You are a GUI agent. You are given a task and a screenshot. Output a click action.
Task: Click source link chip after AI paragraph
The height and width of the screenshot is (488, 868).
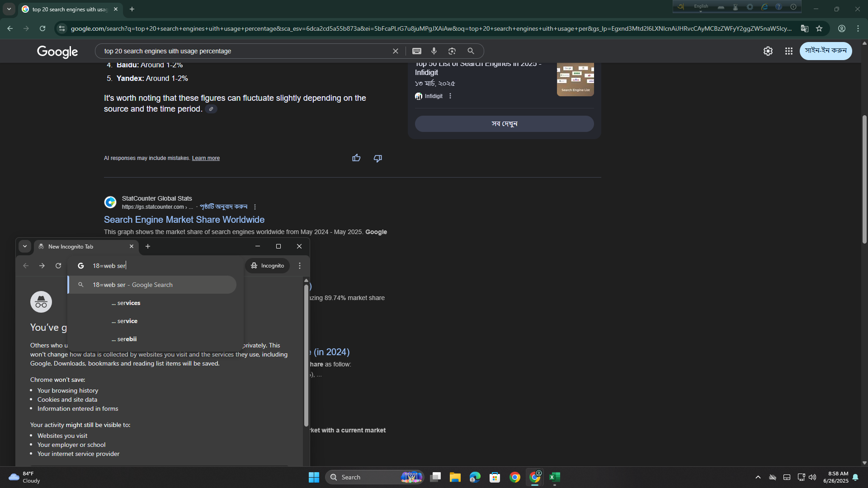[x=211, y=109]
